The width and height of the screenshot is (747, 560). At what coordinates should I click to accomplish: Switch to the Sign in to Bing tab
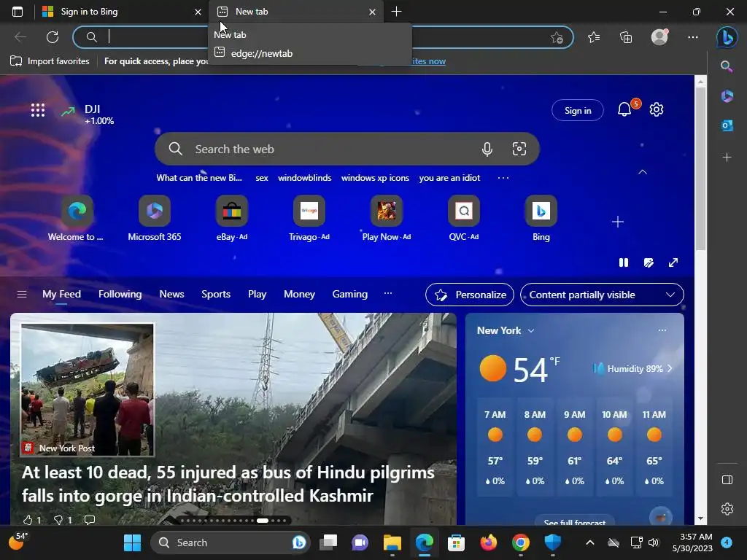pyautogui.click(x=122, y=12)
